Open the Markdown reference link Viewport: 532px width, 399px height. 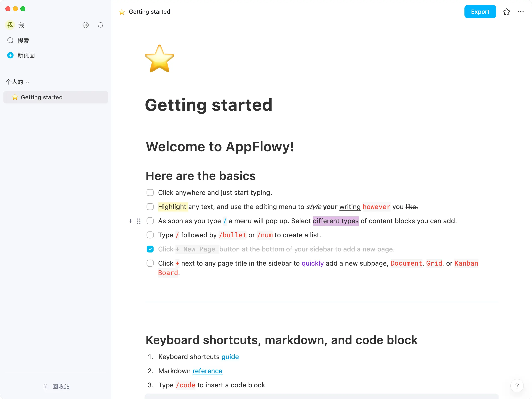coord(207,371)
